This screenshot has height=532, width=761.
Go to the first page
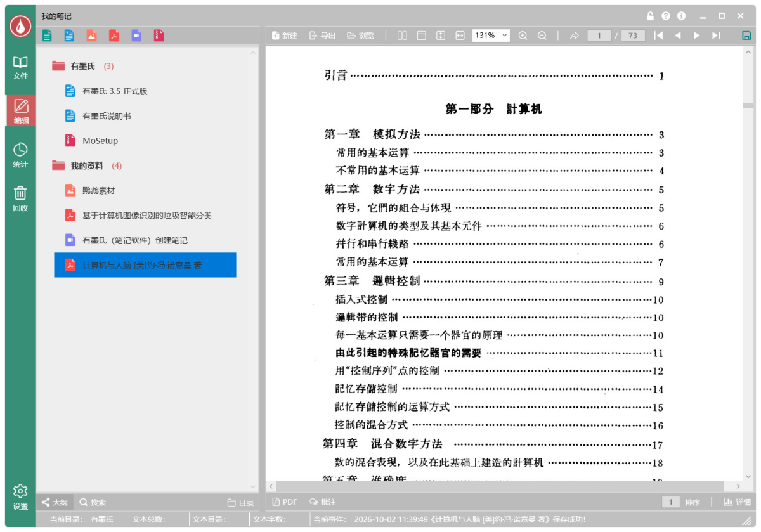pyautogui.click(x=658, y=36)
